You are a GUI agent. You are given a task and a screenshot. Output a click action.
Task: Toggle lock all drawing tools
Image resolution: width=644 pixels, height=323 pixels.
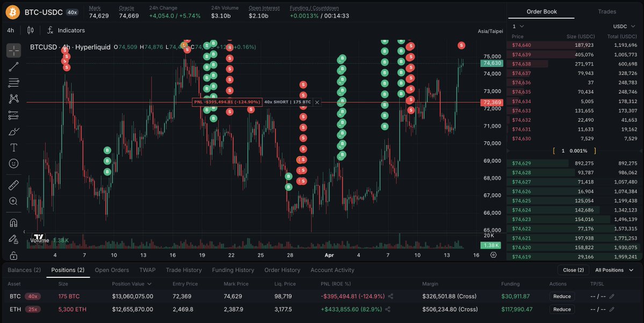[x=13, y=255]
